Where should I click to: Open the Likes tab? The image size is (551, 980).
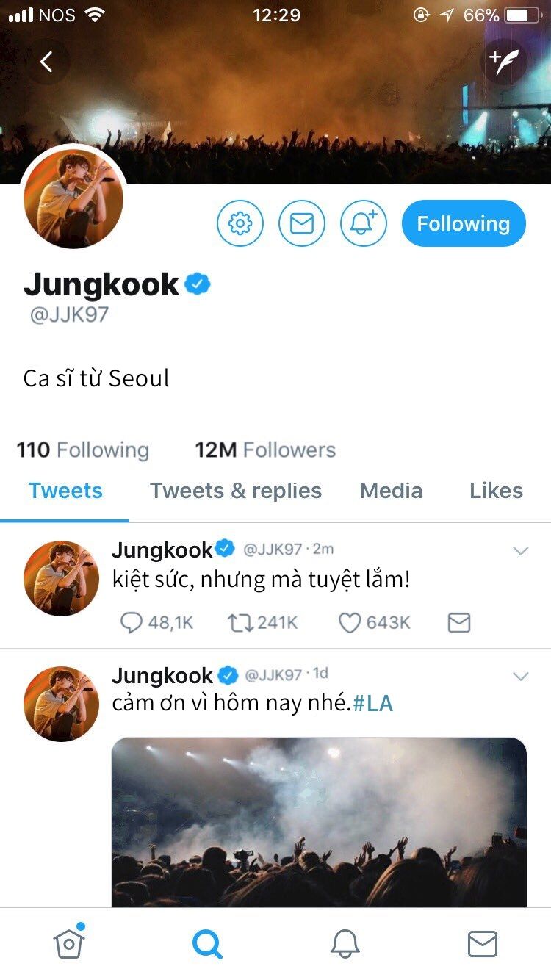coord(497,491)
